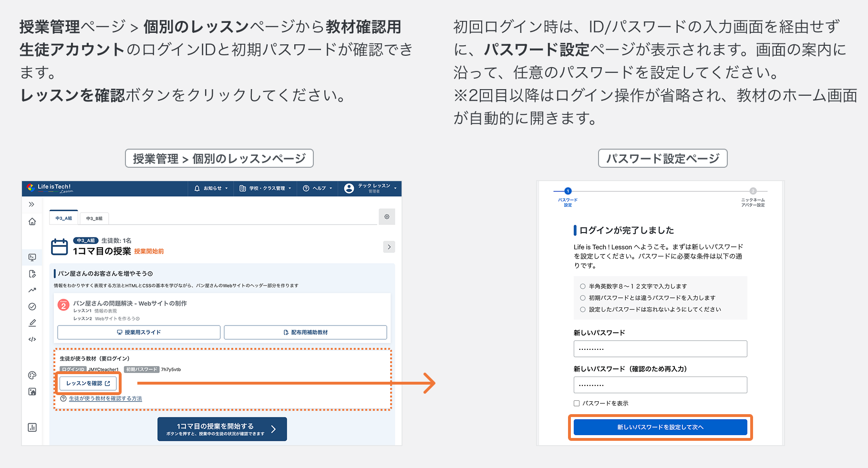Expand the ヘルプ dropdown menu

pos(317,188)
